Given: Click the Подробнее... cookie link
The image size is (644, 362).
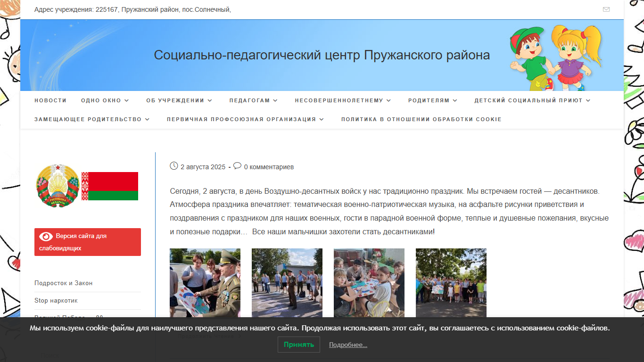Looking at the screenshot, I should point(348,345).
